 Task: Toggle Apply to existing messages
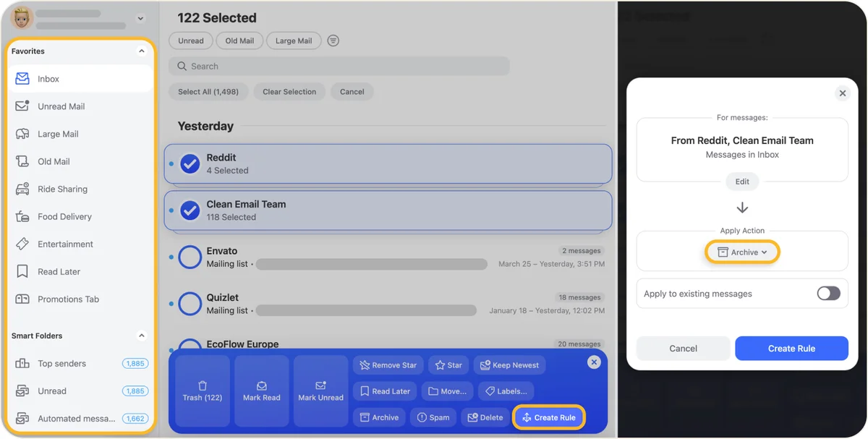point(828,293)
